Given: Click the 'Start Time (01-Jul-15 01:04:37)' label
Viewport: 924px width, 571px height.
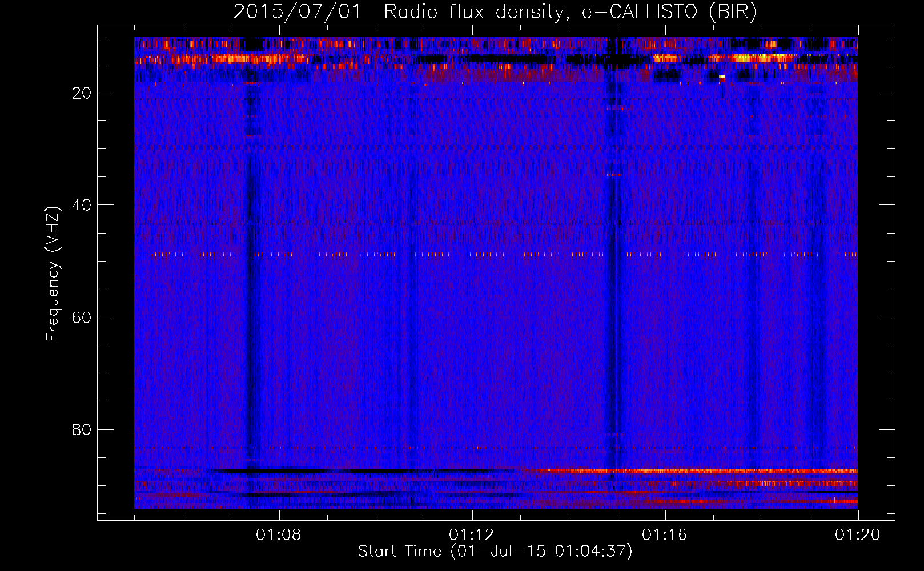Looking at the screenshot, I should 495,552.
